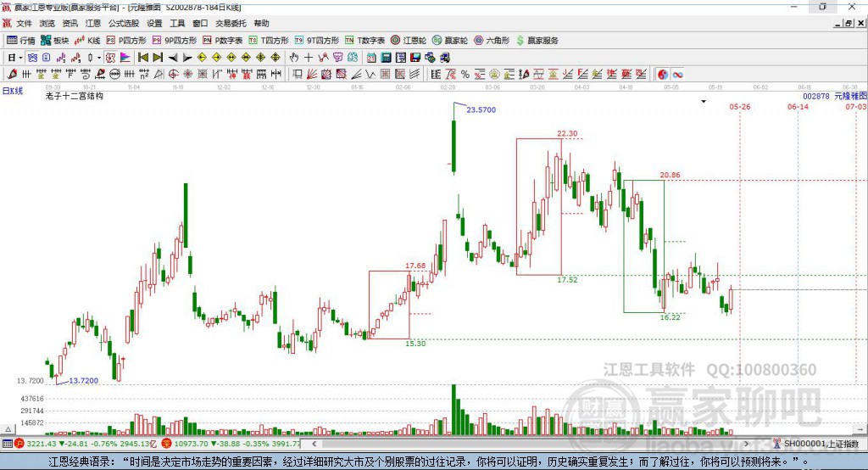Open the P数字表 tool
868x470 pixels.
(223, 41)
